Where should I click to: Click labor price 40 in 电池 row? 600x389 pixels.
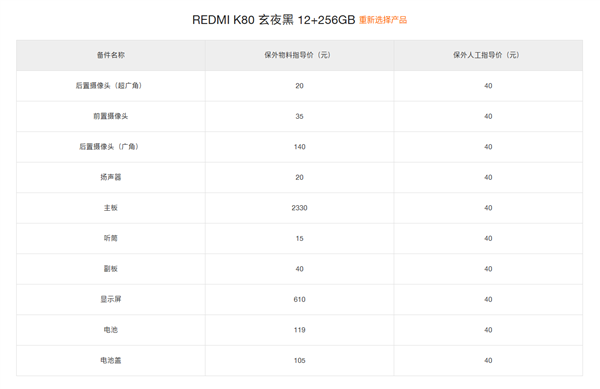click(488, 330)
